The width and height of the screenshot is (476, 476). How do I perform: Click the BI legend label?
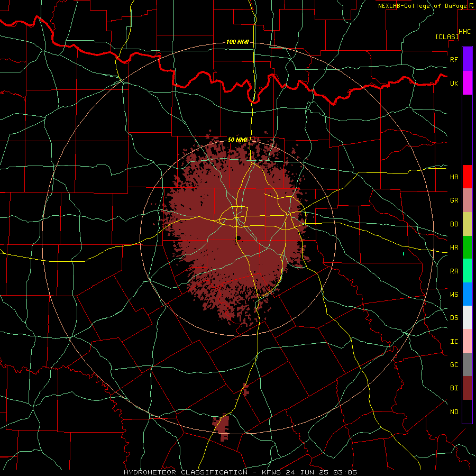coord(454,388)
